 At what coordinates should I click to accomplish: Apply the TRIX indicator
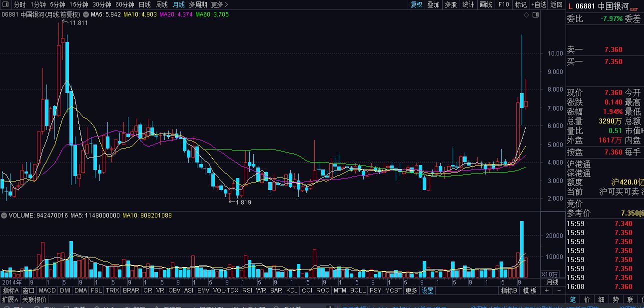click(x=112, y=290)
